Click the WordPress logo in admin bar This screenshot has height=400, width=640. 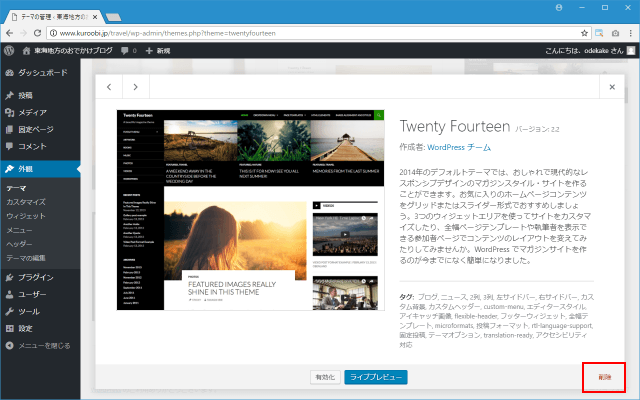9,49
